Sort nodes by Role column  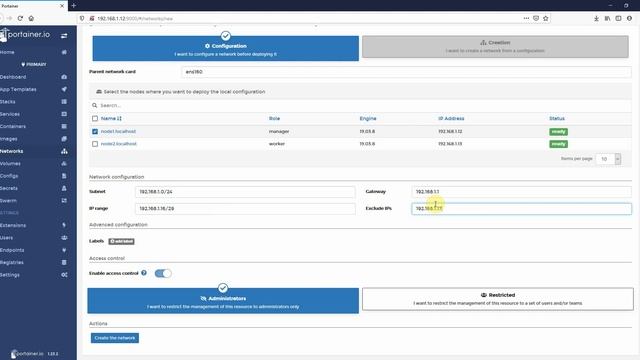(274, 118)
